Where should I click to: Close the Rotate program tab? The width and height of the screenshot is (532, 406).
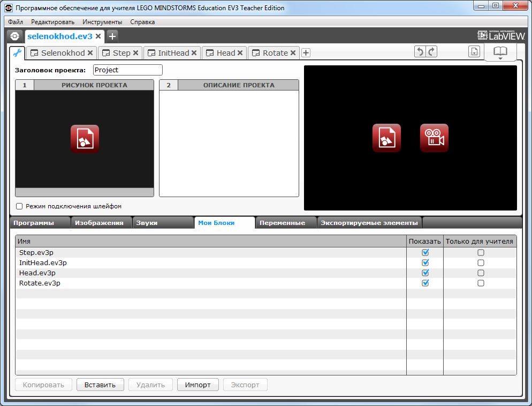293,53
